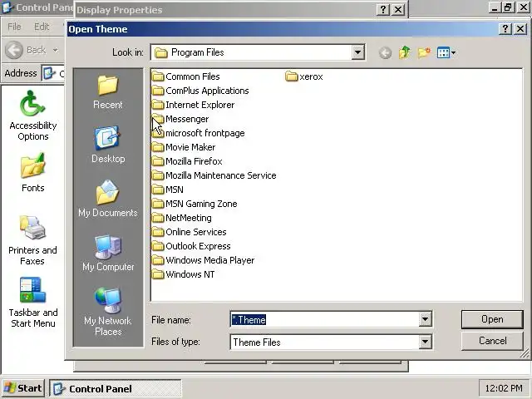Select the Windows Media Player folder

(x=203, y=260)
